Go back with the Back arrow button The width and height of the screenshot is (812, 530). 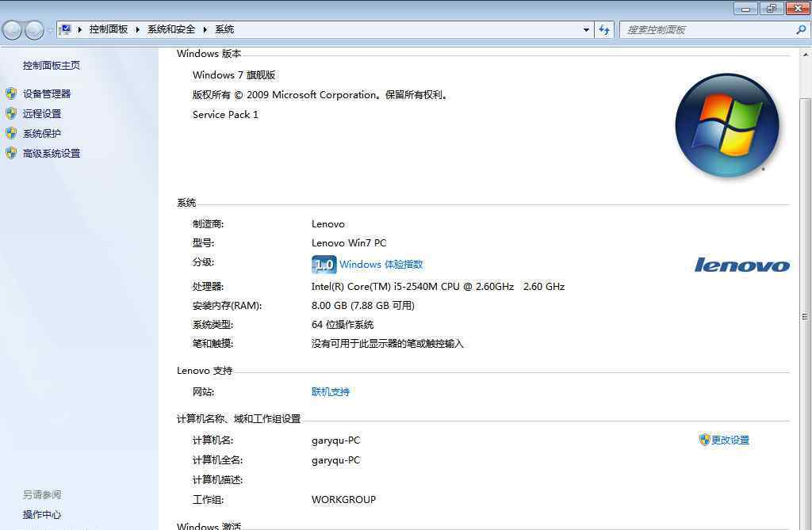tap(12, 31)
